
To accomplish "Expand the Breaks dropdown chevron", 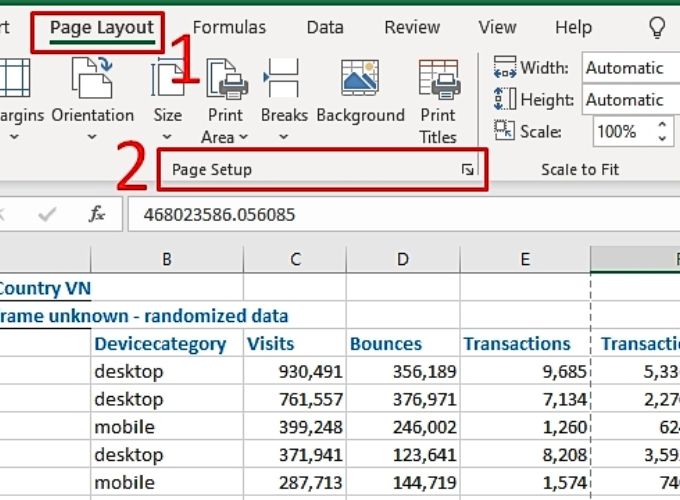I will [x=283, y=137].
